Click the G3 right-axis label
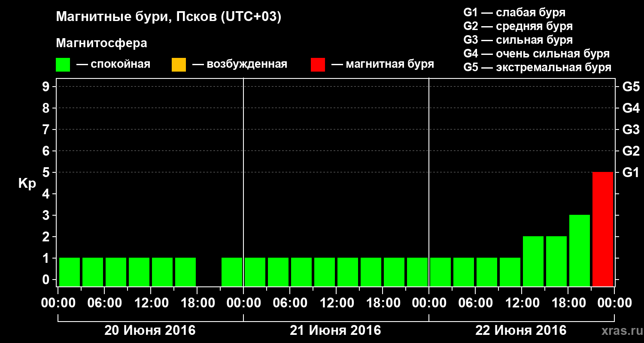 pos(631,129)
